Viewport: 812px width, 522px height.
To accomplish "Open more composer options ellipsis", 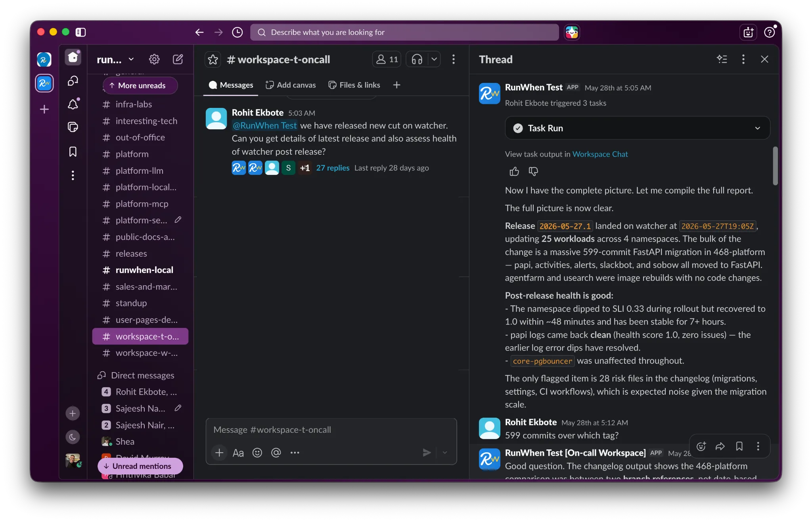I will point(295,453).
